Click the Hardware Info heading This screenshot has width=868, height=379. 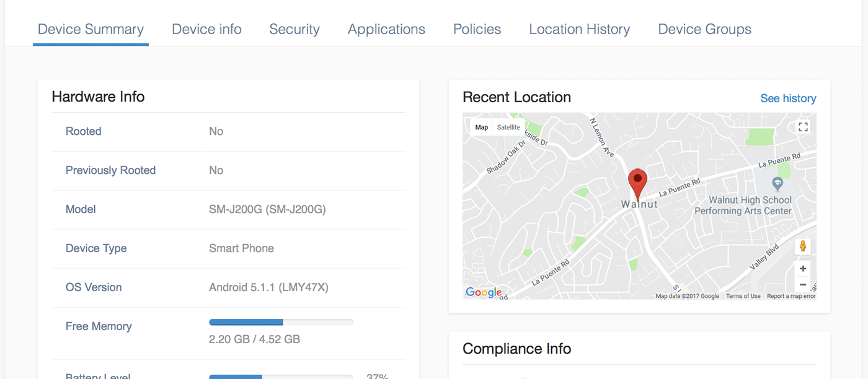pos(98,97)
